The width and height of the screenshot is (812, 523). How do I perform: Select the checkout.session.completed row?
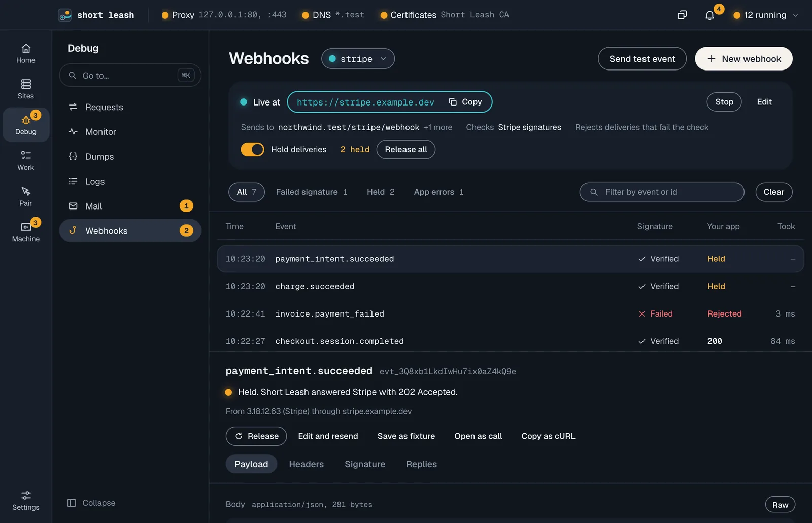click(x=511, y=341)
